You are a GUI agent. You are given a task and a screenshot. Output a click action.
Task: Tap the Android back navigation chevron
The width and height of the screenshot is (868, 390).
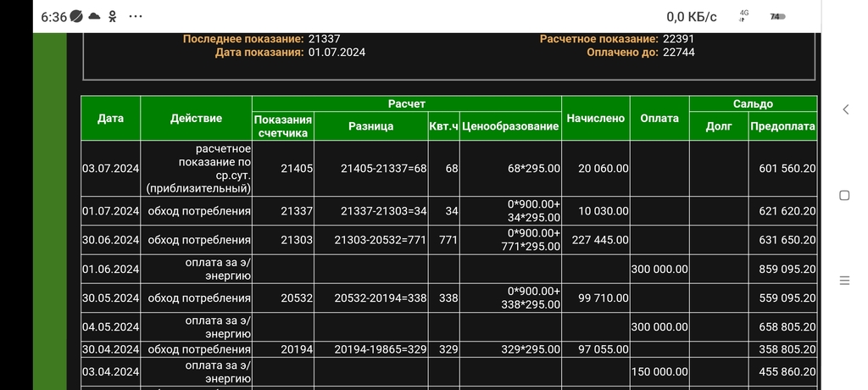pyautogui.click(x=845, y=109)
